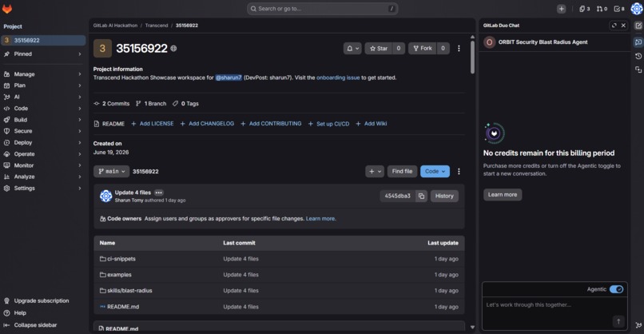The height and width of the screenshot is (334, 644).
Task: Open merge requests counter icon
Action: click(x=602, y=9)
